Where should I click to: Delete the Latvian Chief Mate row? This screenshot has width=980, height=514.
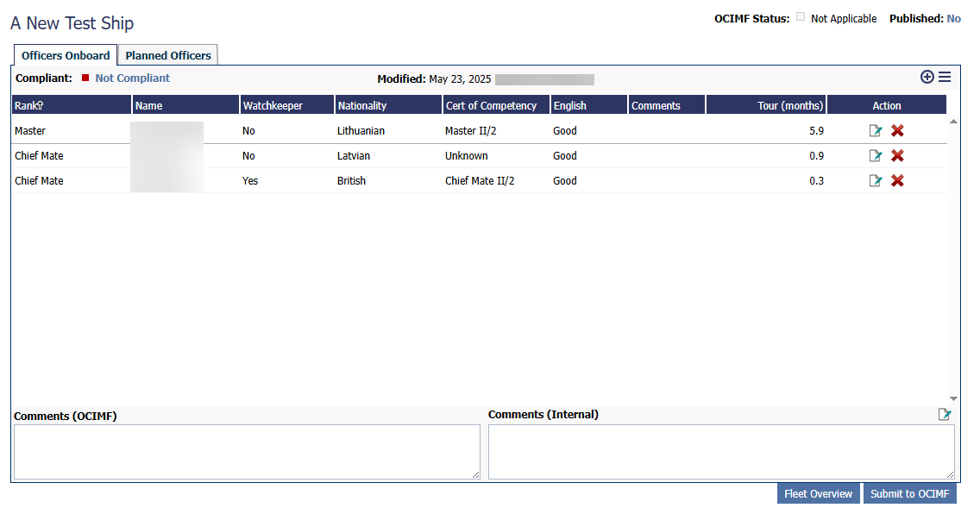897,156
